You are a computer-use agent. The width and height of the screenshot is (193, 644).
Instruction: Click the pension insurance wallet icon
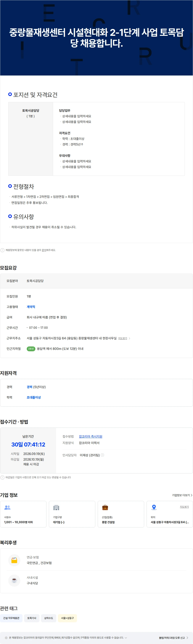pyautogui.click(x=14, y=560)
